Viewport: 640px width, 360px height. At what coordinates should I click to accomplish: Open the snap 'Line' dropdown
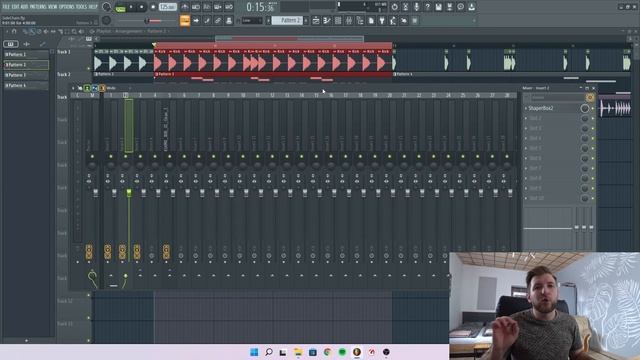pos(252,20)
